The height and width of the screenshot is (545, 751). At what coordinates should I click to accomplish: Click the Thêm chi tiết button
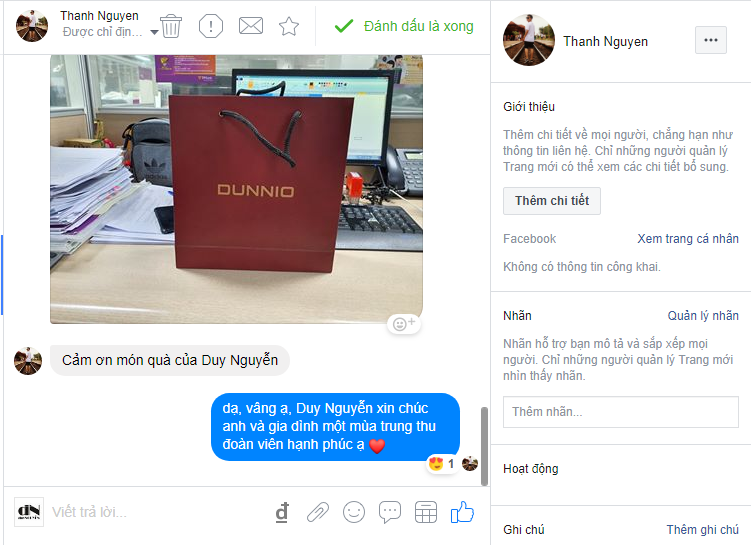552,201
